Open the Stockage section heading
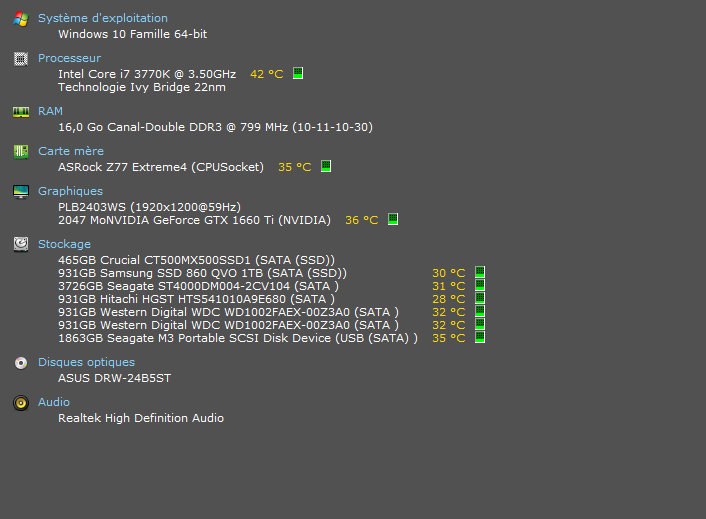 64,244
